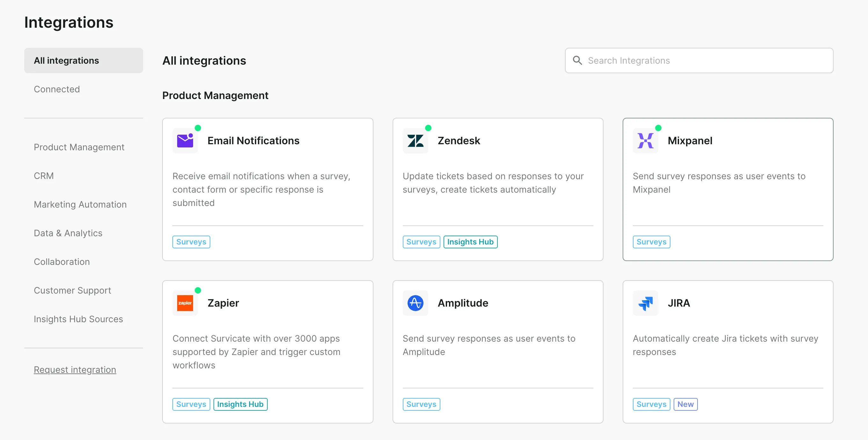Open the Insights Hub Sources category
The width and height of the screenshot is (868, 440).
pos(78,319)
